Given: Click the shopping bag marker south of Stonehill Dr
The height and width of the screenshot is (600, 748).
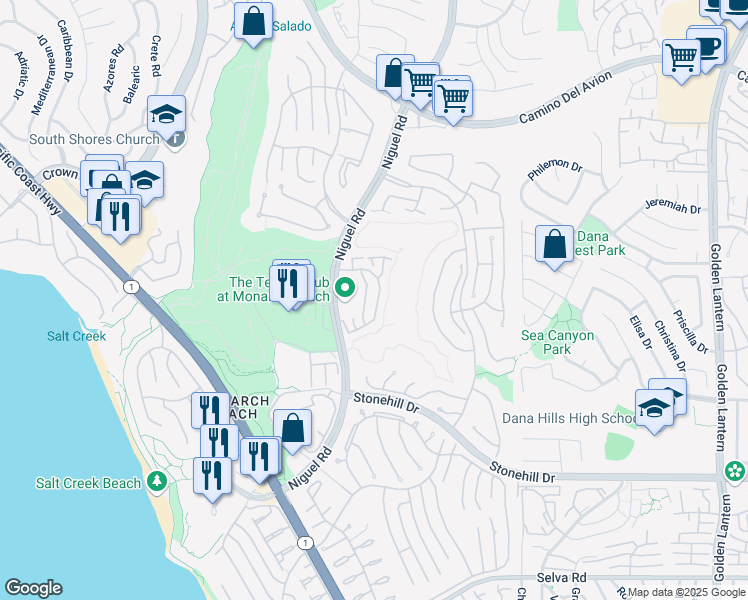Looking at the screenshot, I should [x=292, y=430].
